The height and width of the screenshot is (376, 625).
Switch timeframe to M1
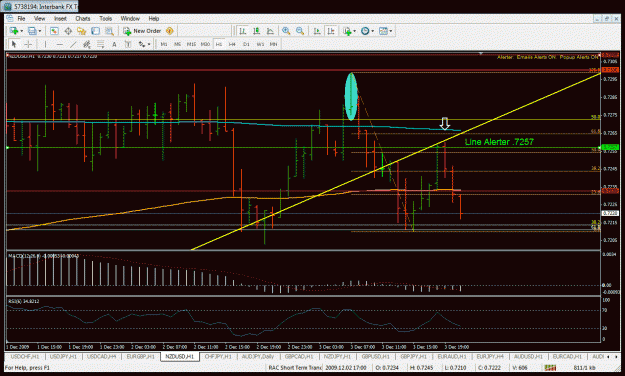164,44
